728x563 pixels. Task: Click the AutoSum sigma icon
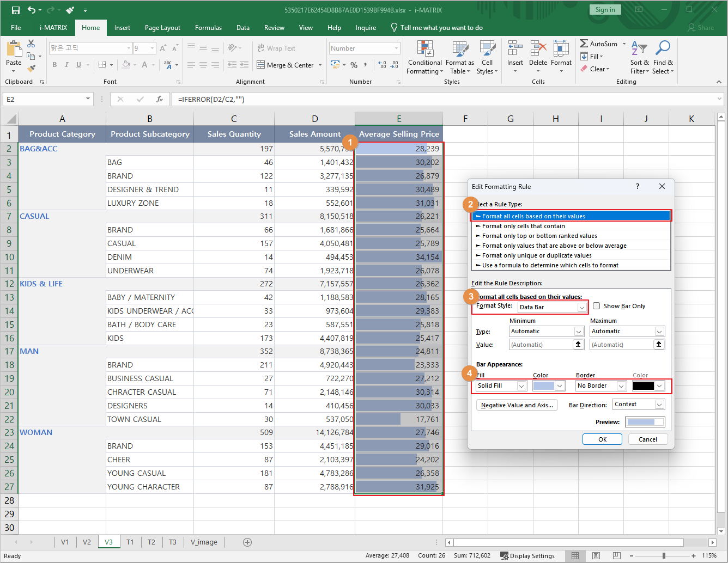(584, 44)
